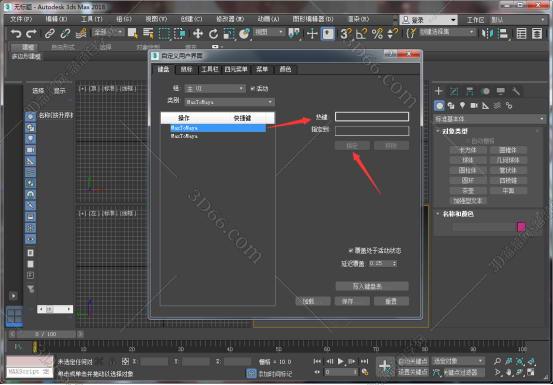
Task: Select the second MaxToMaya action row
Action: pos(218,136)
